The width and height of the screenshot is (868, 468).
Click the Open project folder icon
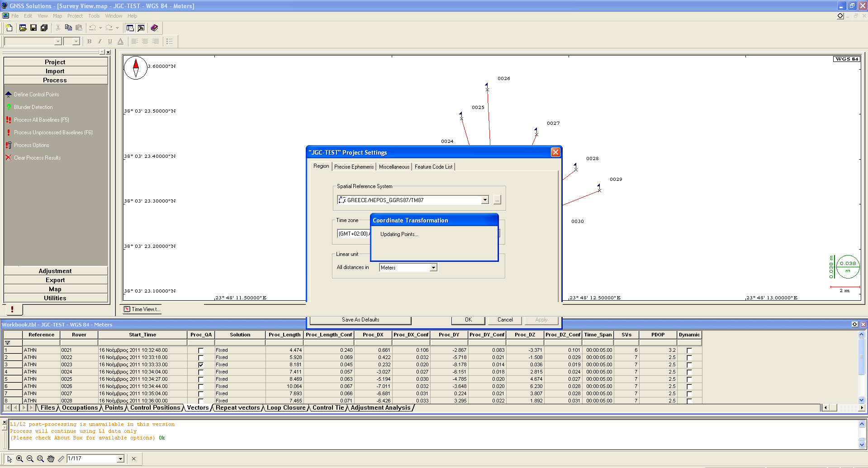click(23, 28)
